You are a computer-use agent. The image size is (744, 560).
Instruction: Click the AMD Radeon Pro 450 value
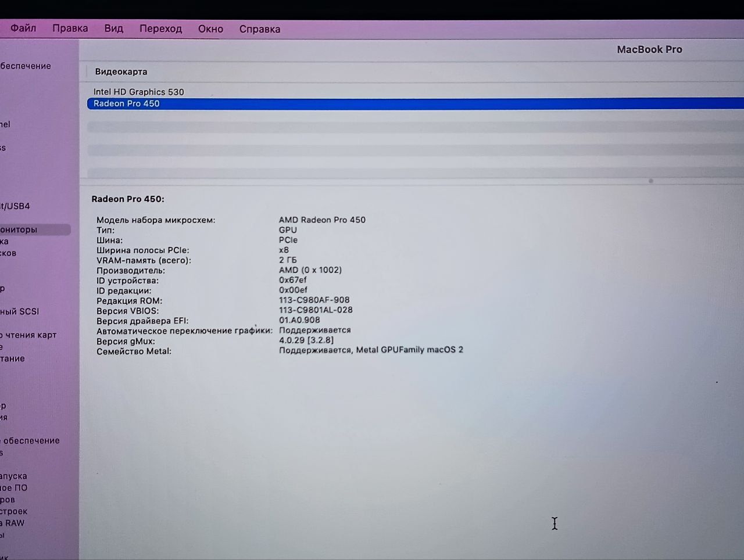click(322, 220)
